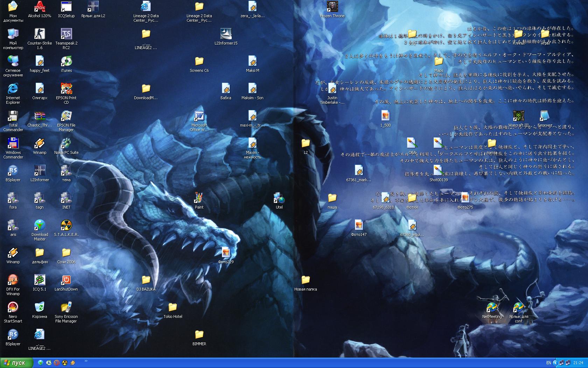The image size is (588, 368).
Task: Open the @ mail icon in Quick Launch
Action: click(x=57, y=363)
